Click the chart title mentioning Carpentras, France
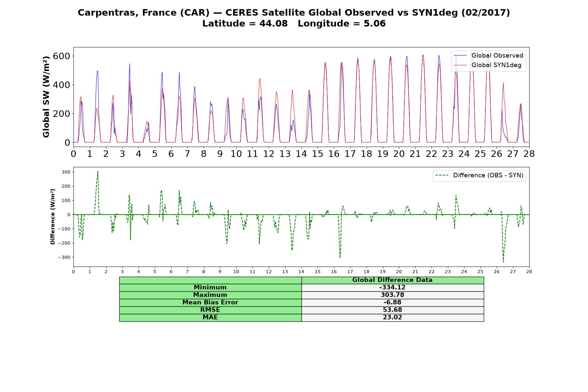 (x=294, y=13)
